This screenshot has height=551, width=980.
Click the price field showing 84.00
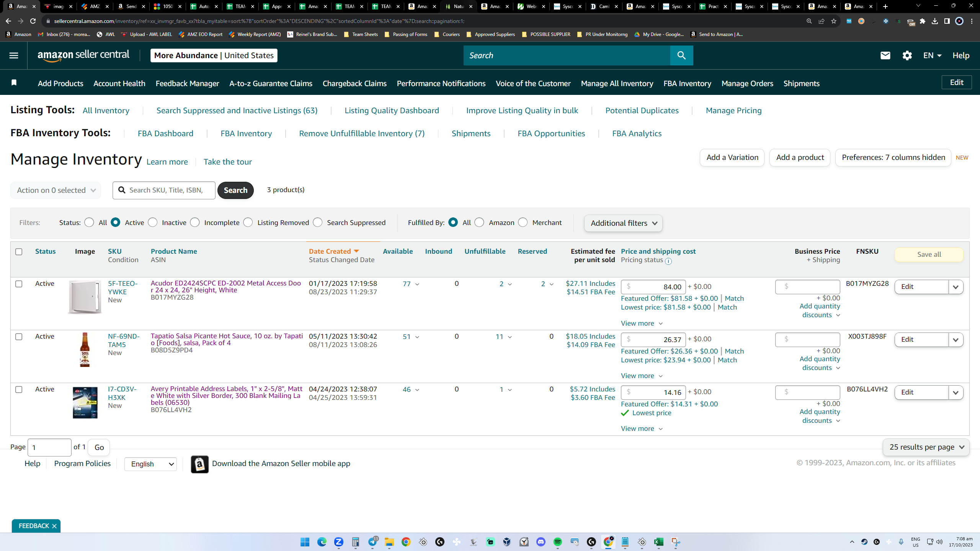[x=653, y=287]
